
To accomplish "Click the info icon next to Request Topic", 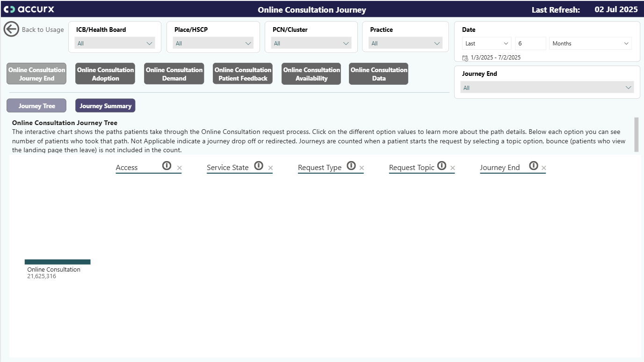I will [x=441, y=166].
